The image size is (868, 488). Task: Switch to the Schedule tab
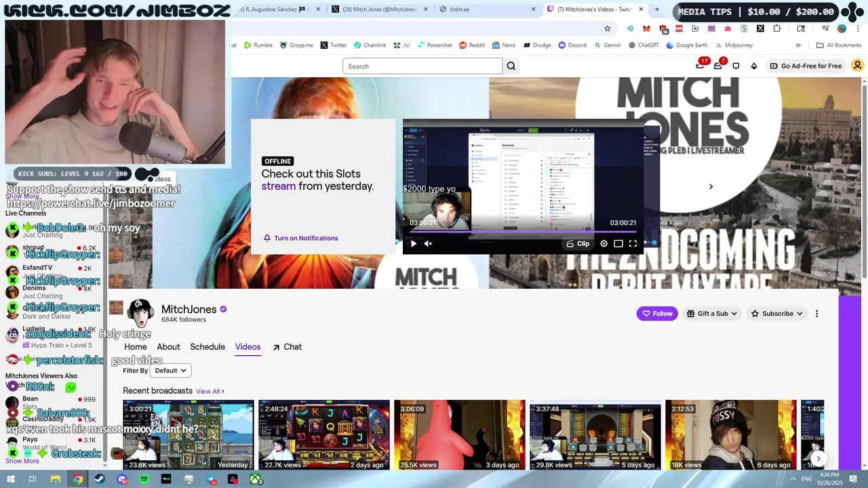coord(208,346)
